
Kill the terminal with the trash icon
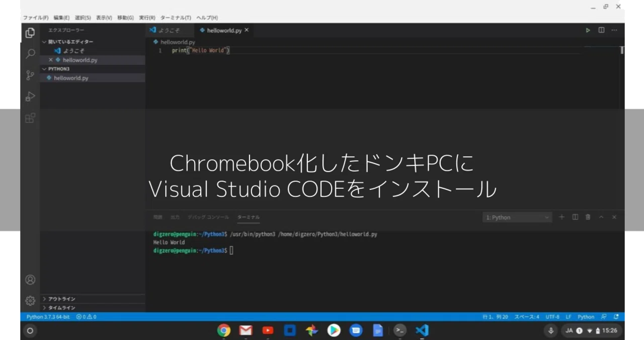(588, 217)
